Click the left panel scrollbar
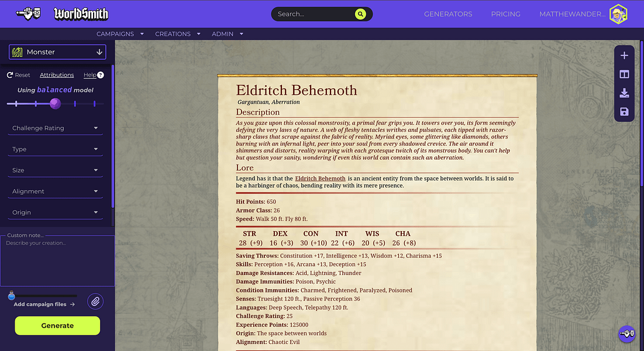The width and height of the screenshot is (644, 351). 112,136
